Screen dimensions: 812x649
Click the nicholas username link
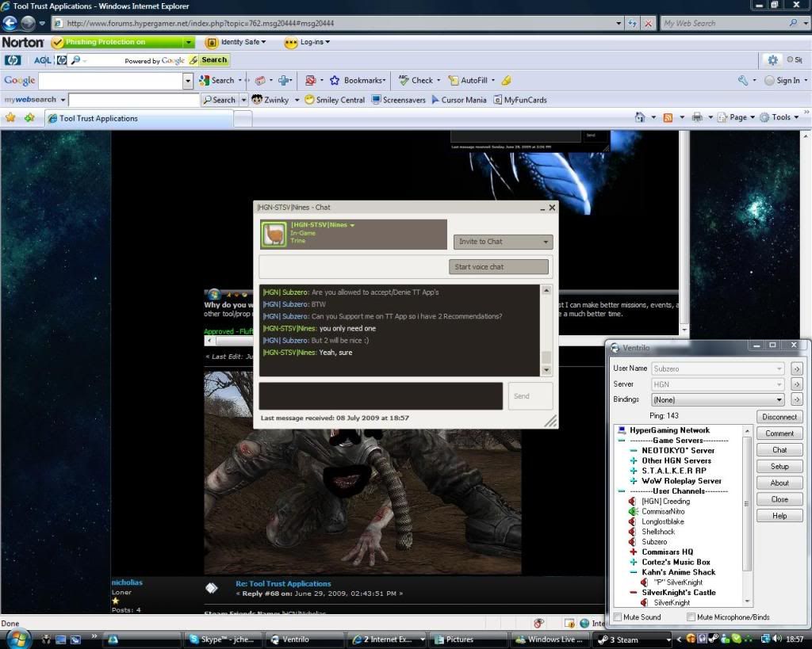tap(127, 582)
